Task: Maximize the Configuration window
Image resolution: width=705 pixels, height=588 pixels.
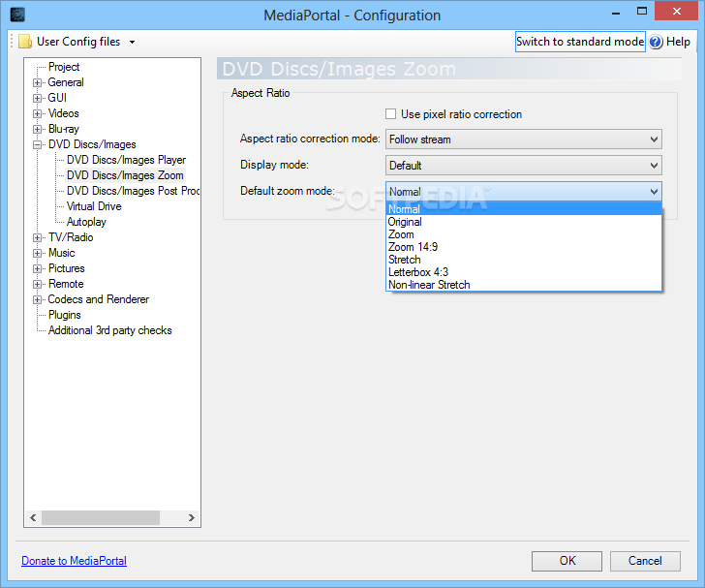Action: [642, 12]
